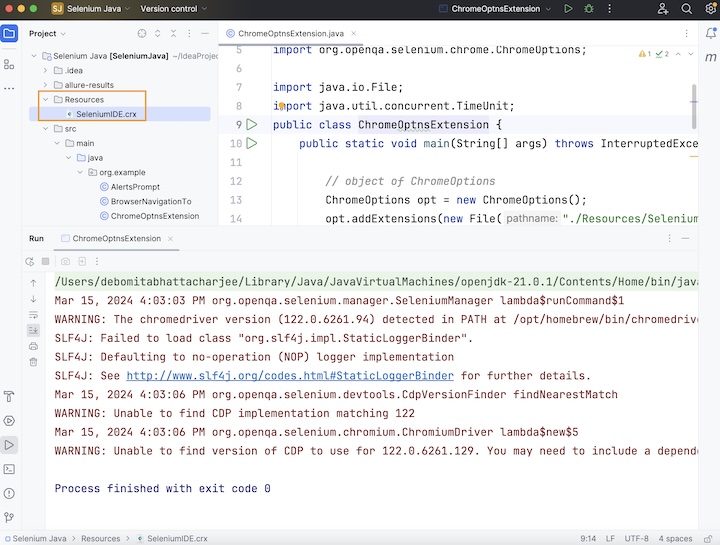Rerun ChromeOptnsExtension in Run panel
The image size is (720, 545).
30,261
